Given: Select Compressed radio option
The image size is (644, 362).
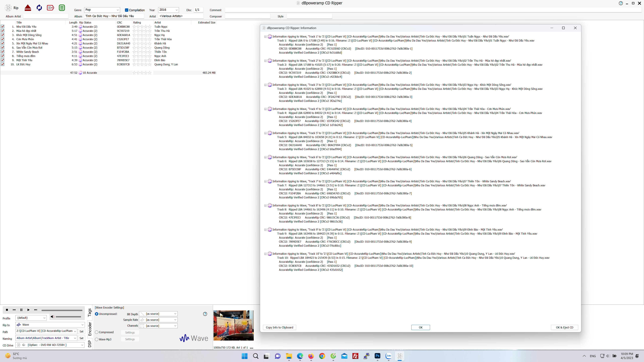Looking at the screenshot, I should 96,332.
